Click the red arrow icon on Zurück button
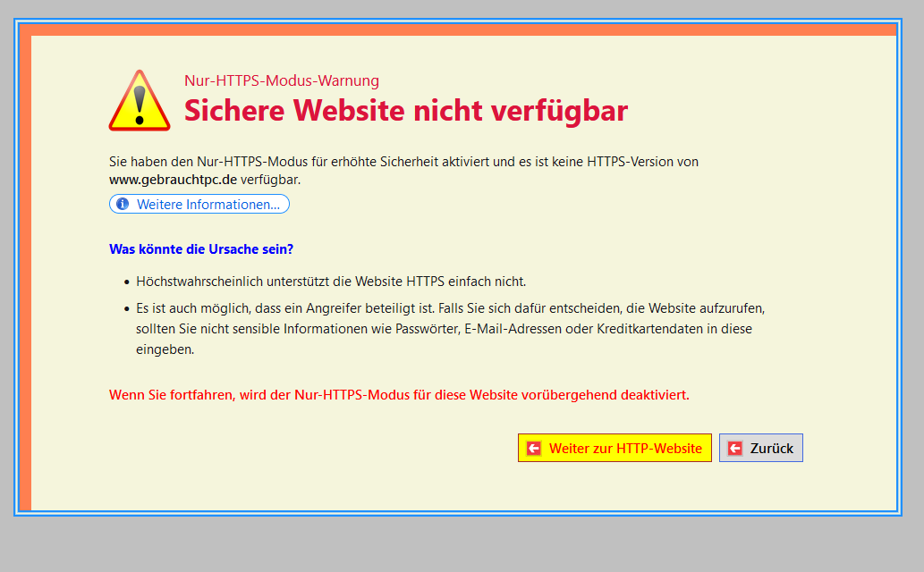 (735, 449)
